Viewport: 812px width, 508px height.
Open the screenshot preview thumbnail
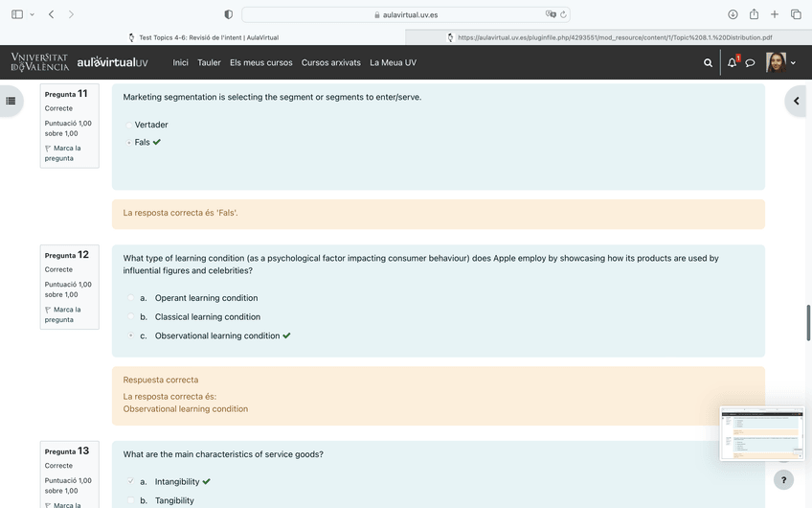pyautogui.click(x=761, y=433)
